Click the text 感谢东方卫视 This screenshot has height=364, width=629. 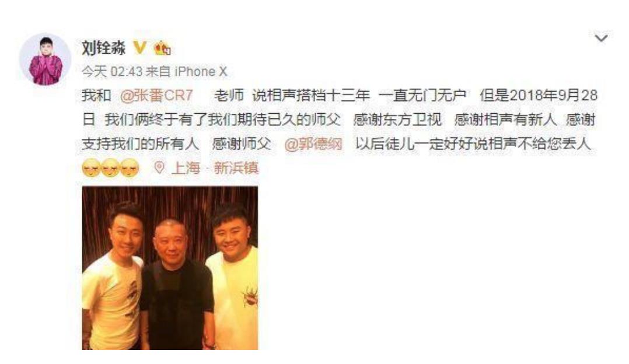pyautogui.click(x=397, y=120)
